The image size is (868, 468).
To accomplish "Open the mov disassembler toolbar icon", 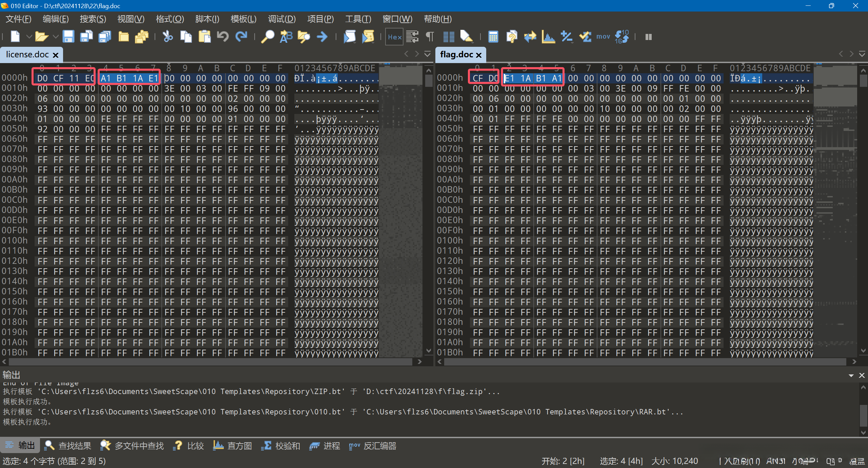I will (603, 37).
